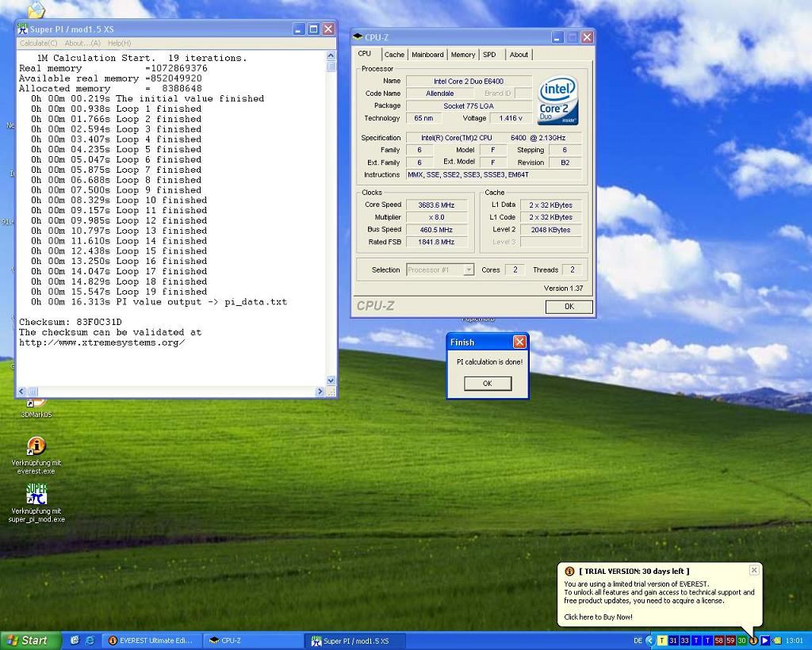The width and height of the screenshot is (812, 650).
Task: Launch Internet Explorer from Quick Launch
Action: pos(89,640)
